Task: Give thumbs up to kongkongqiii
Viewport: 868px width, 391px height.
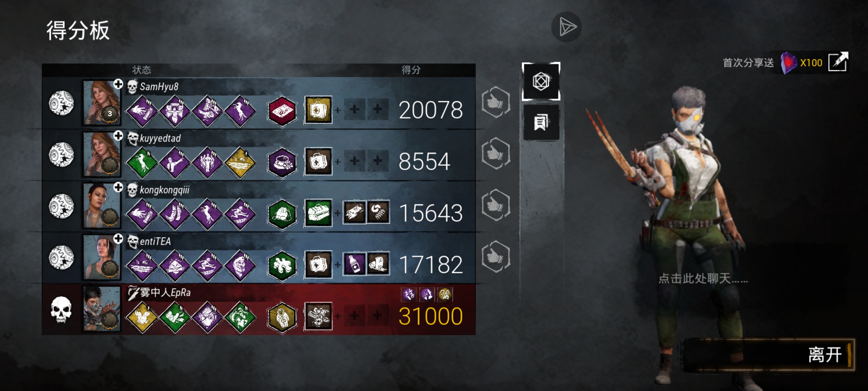Action: [496, 205]
